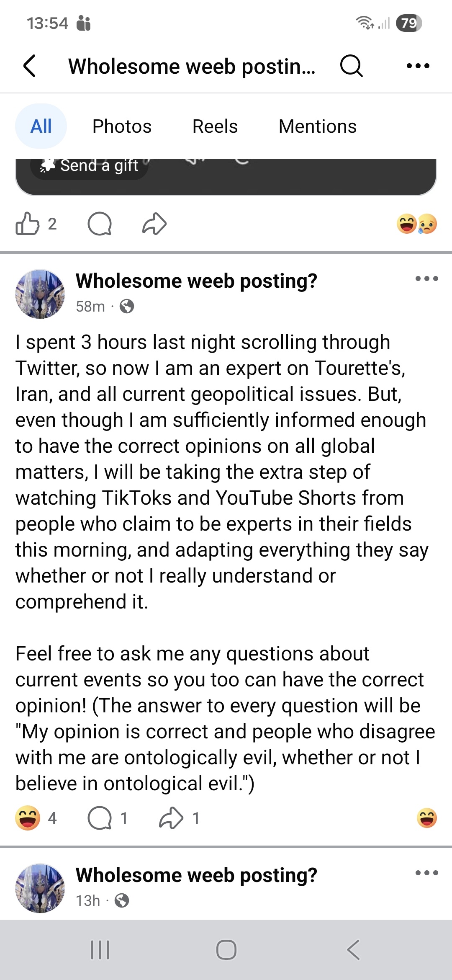The width and height of the screenshot is (452, 980).
Task: Share the top post
Action: (x=154, y=224)
